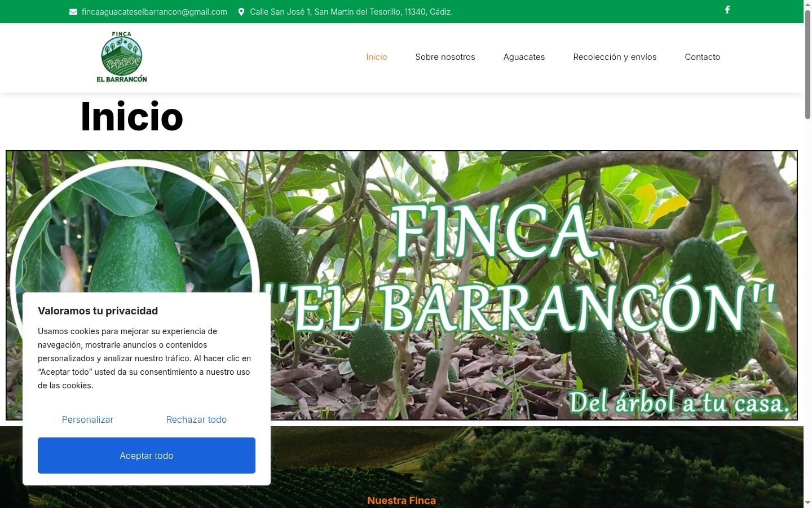This screenshot has height=508, width=812.
Task: Click the Finca El Barrancón logo
Action: coord(121,57)
